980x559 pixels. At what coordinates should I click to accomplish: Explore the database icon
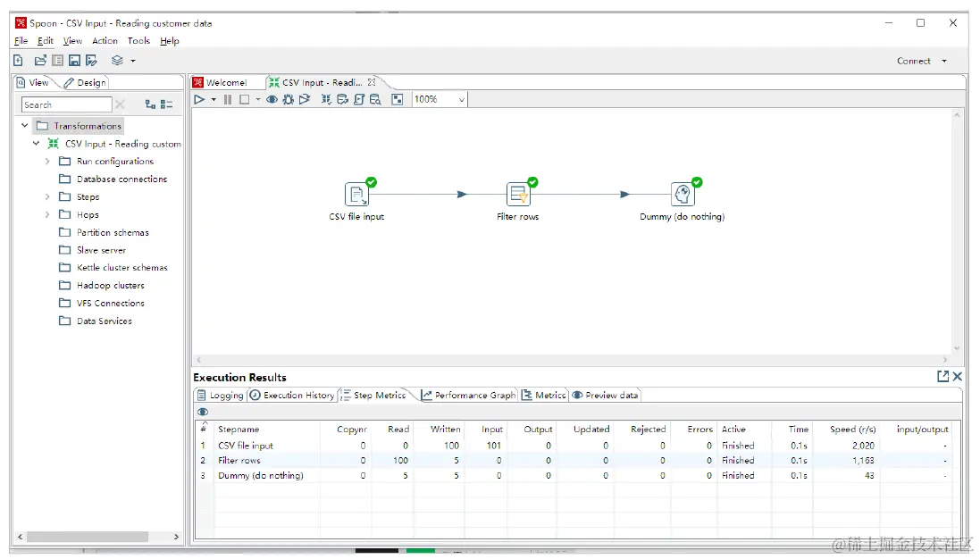(x=375, y=99)
